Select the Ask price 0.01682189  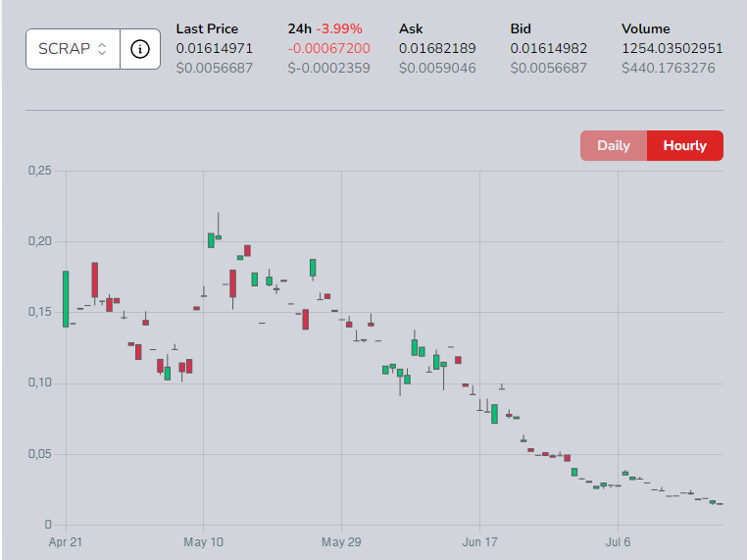(437, 49)
